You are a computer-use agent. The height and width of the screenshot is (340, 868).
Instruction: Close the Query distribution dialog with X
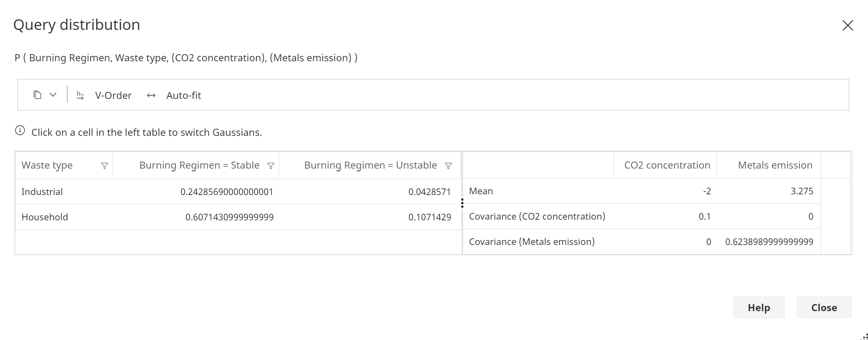click(x=848, y=25)
